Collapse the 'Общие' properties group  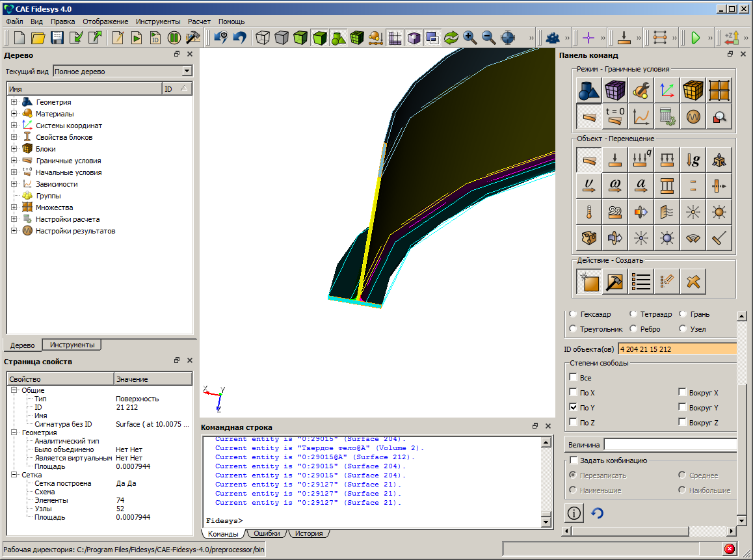pos(14,390)
